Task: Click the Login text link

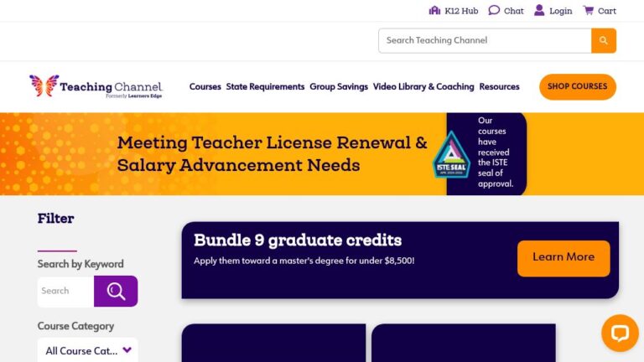Action: 561,11
